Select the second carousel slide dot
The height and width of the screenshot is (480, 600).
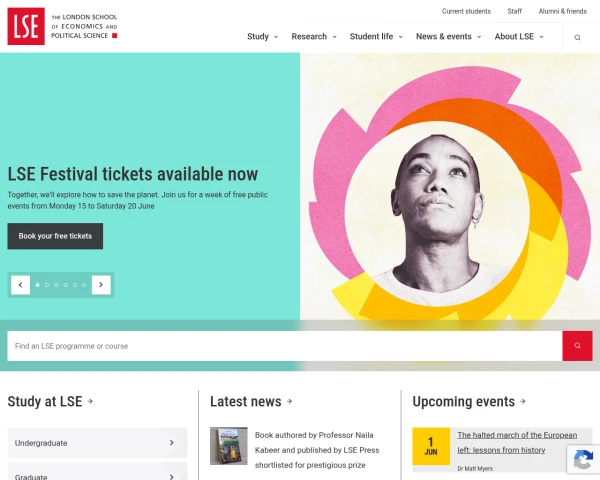click(x=47, y=285)
